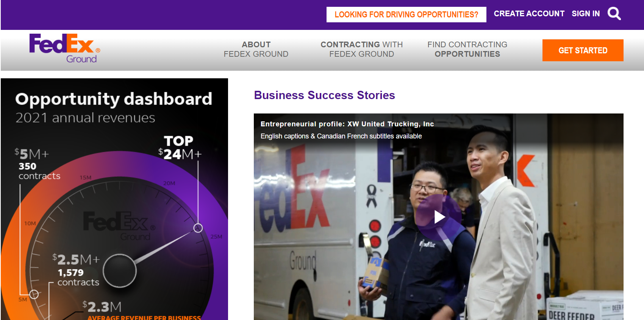Click the Looking for Driving Opportunities button
The height and width of the screenshot is (320, 644).
pos(406,14)
